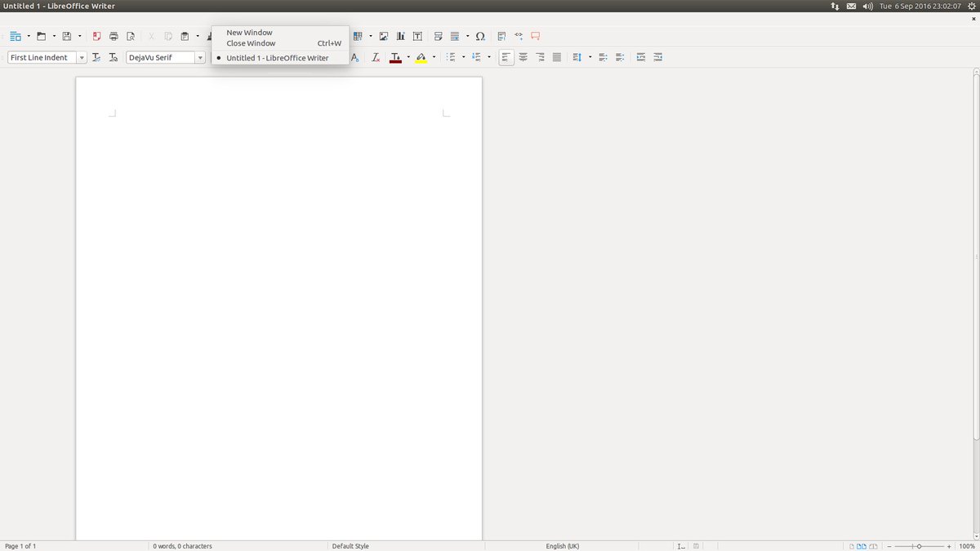
Task: Click the Save document icon
Action: (x=67, y=36)
